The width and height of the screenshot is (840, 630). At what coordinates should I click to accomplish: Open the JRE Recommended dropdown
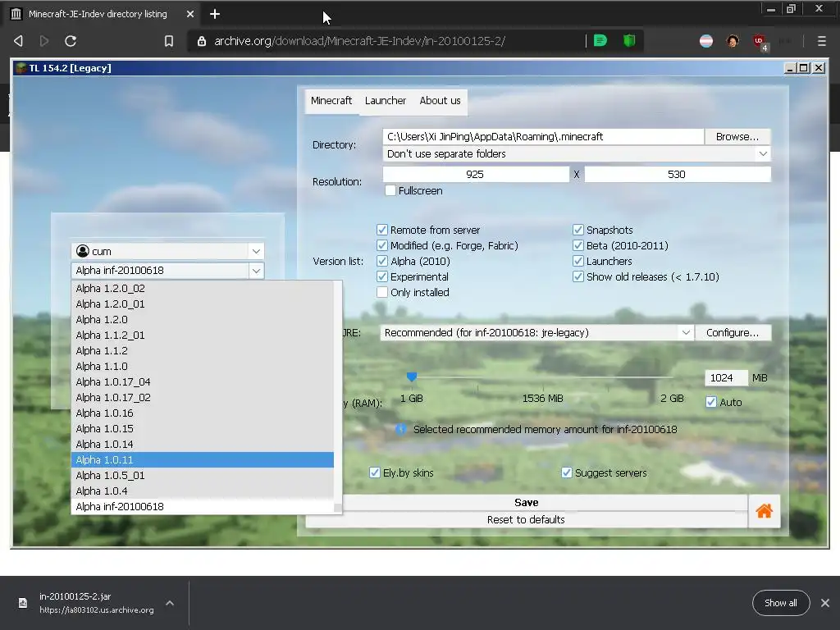pos(536,333)
